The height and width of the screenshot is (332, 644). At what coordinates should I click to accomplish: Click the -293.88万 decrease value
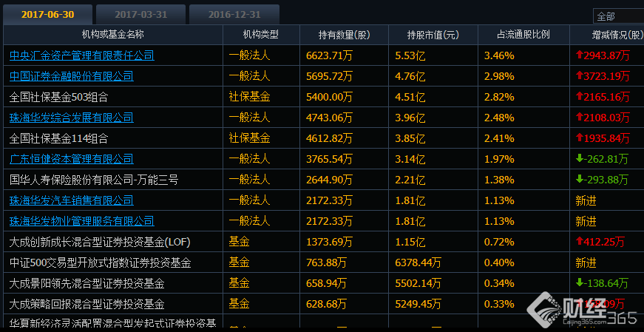[x=602, y=180]
